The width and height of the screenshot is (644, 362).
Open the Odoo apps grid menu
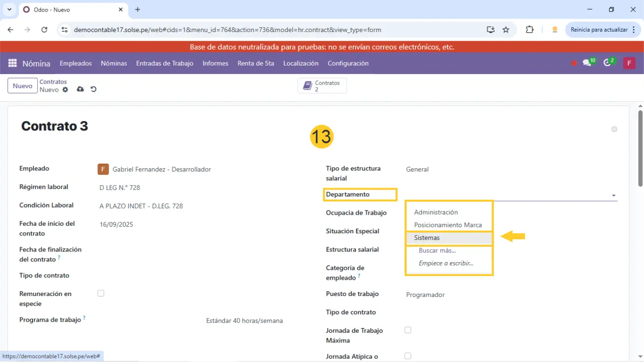coord(13,63)
